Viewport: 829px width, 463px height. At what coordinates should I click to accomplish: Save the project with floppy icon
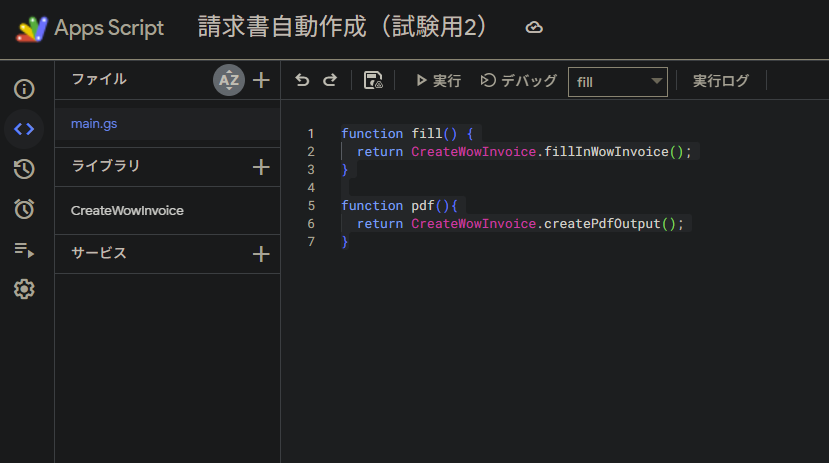373,80
